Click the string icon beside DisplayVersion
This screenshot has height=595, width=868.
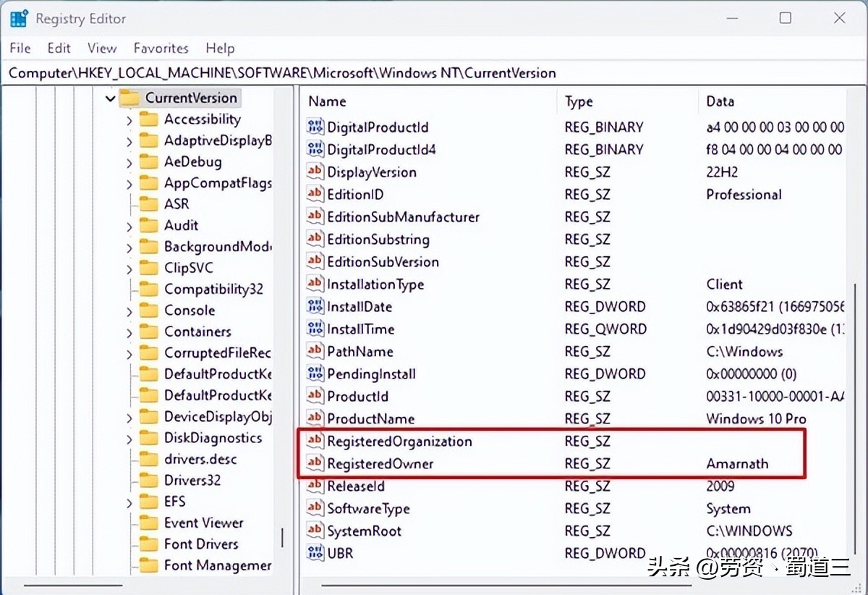coord(315,172)
